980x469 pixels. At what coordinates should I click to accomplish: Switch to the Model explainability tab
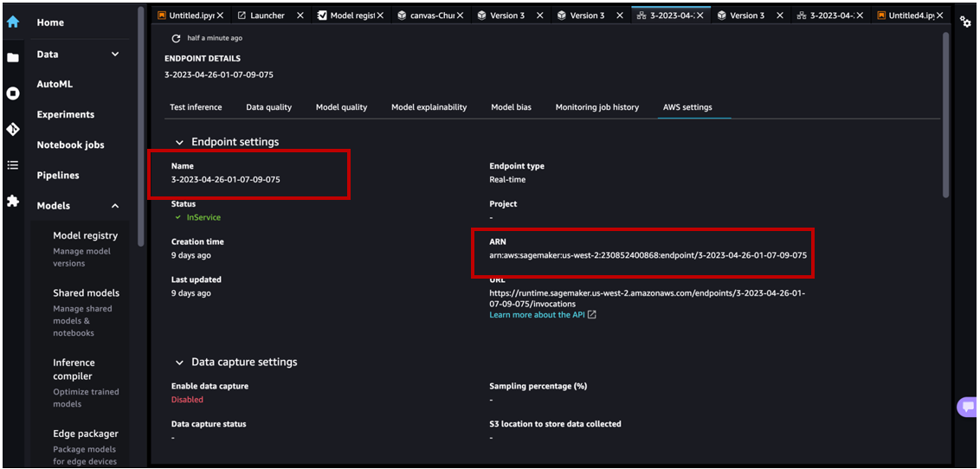(429, 107)
